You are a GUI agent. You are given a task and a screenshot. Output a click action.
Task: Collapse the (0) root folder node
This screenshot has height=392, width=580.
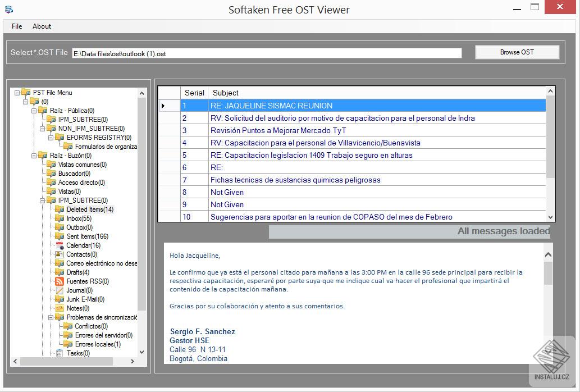(25, 101)
